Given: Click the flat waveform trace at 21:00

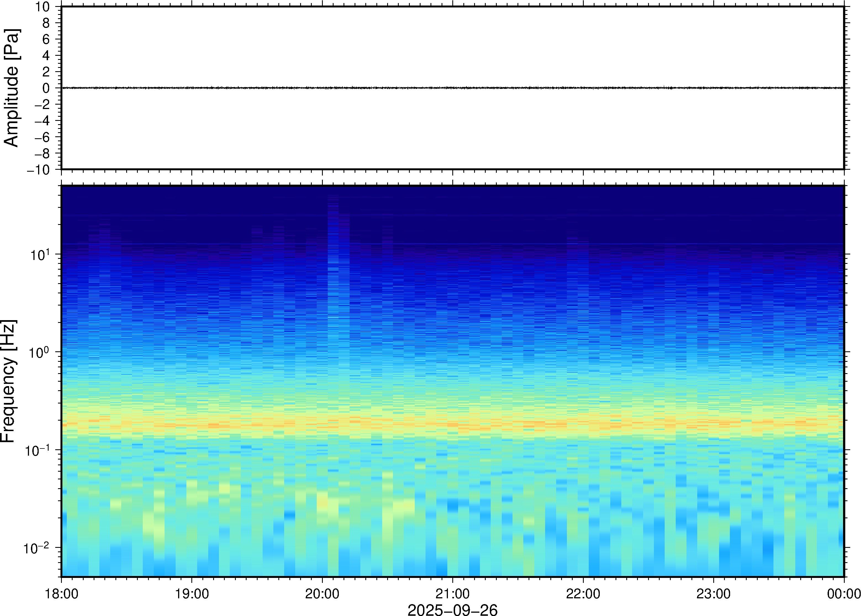Looking at the screenshot, I should point(452,88).
